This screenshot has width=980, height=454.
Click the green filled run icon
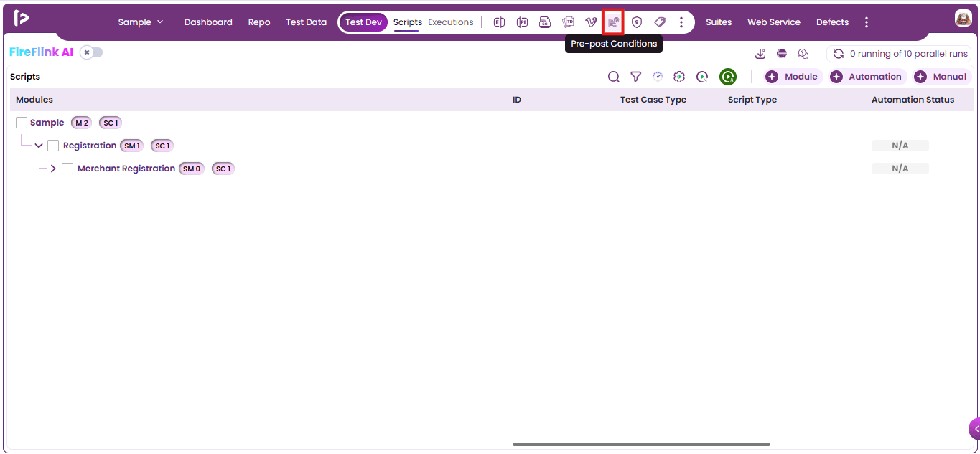click(x=728, y=77)
